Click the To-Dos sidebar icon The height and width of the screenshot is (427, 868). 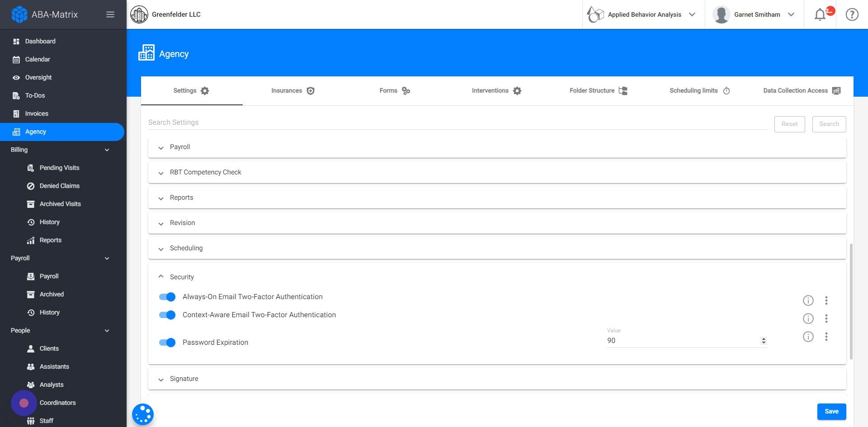pos(16,96)
